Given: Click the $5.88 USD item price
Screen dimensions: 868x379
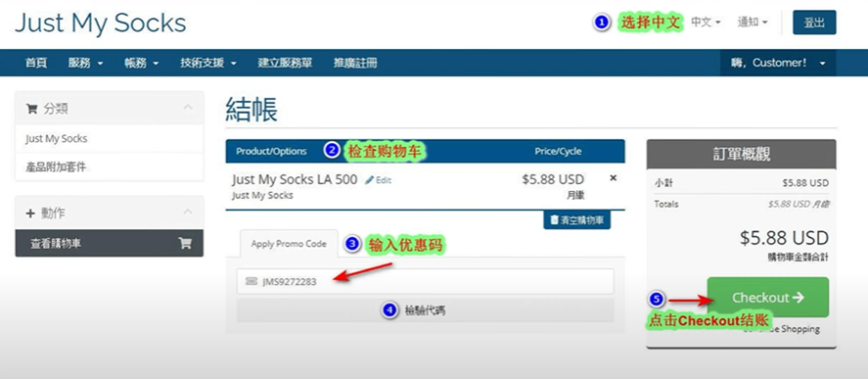Looking at the screenshot, I should click(553, 179).
